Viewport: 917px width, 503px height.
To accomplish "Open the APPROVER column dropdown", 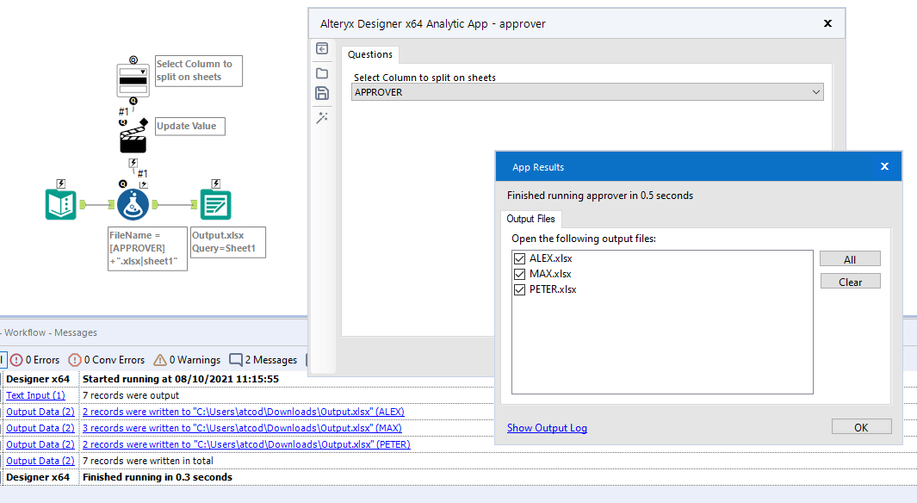I will click(x=587, y=92).
